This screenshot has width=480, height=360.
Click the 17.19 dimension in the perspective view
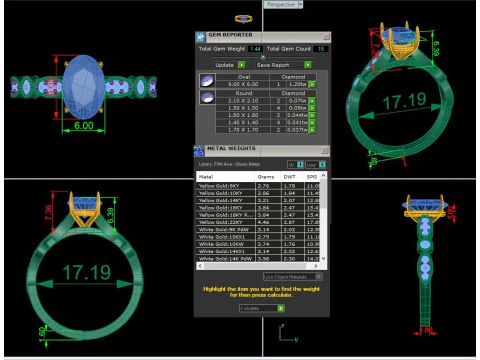click(x=404, y=101)
